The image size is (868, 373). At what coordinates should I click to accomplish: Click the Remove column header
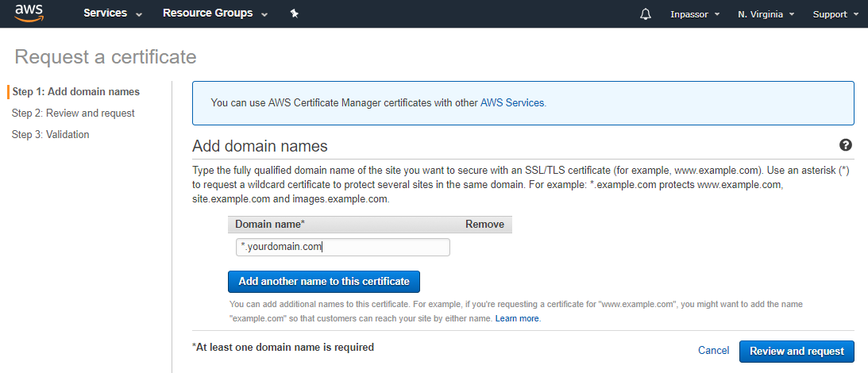tap(484, 225)
